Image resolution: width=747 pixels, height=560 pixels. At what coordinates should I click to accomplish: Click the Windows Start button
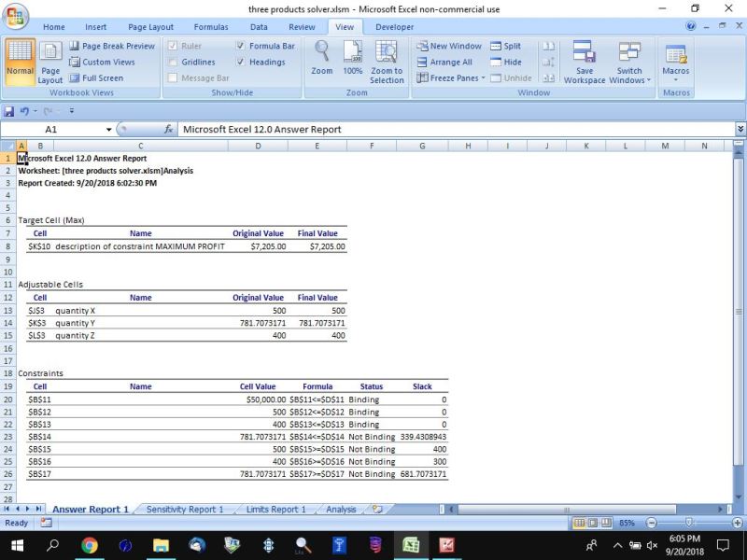(x=17, y=545)
